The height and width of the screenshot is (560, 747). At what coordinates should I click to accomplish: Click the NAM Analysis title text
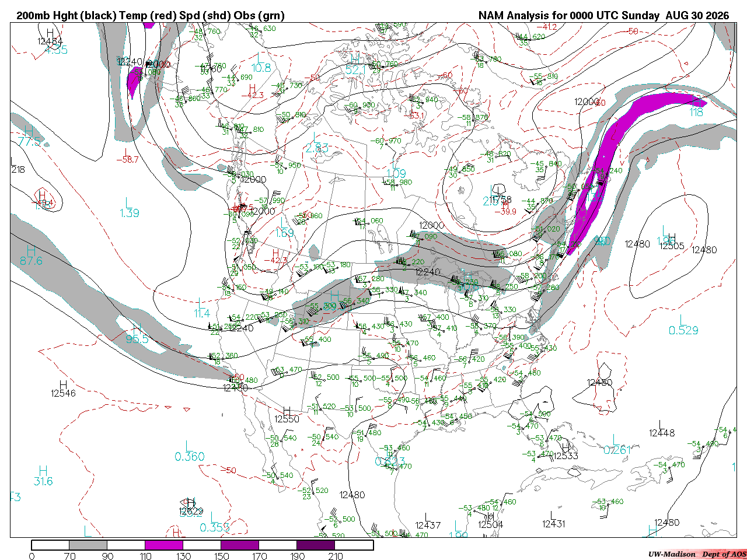(603, 16)
